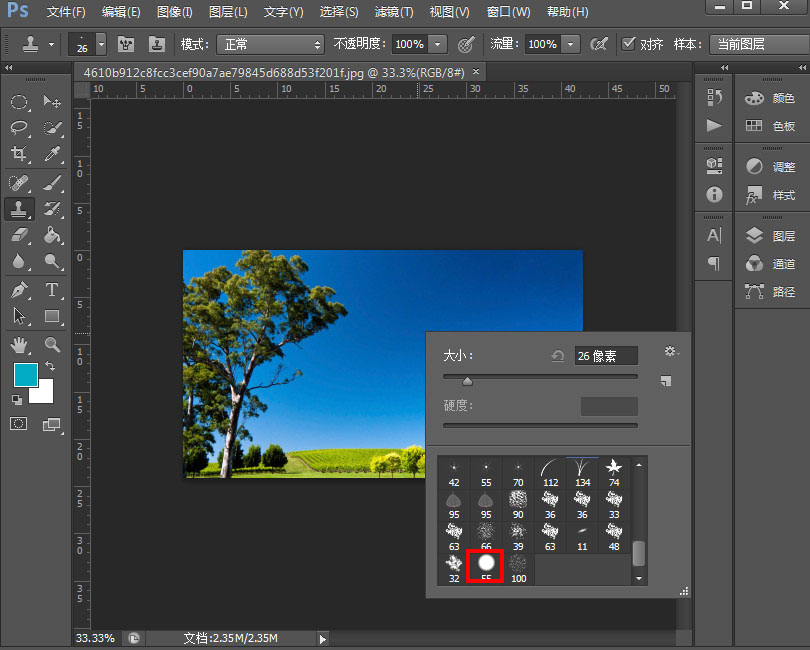Pick the Quick Selection tool
Viewport: 810px width, 650px height.
[x=52, y=128]
